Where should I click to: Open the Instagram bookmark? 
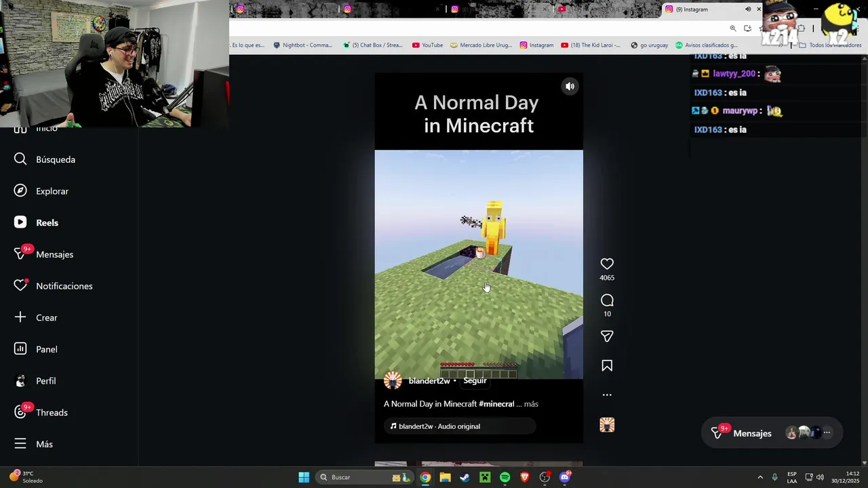[536, 45]
